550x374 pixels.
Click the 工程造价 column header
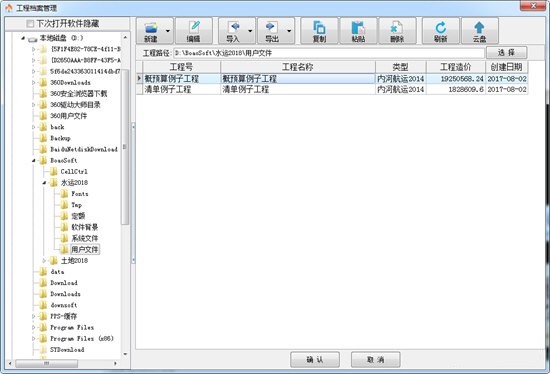[456, 67]
